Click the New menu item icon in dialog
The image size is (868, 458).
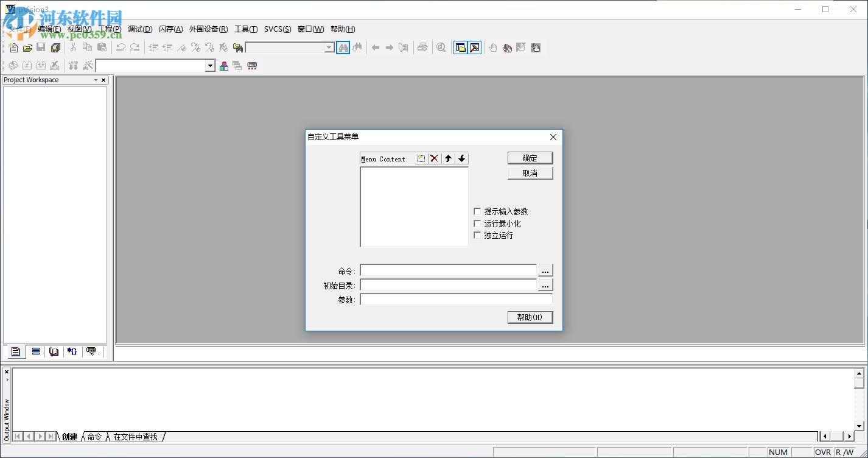tap(421, 159)
